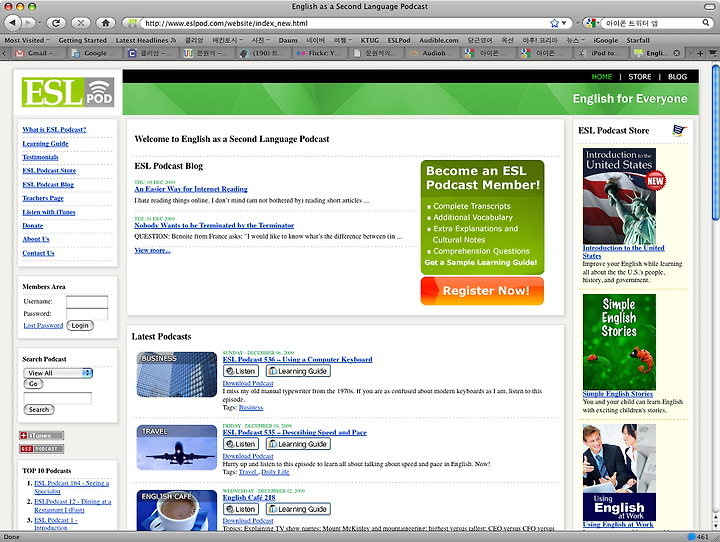
Task: Open Introduction to the United States cover
Action: coord(619,196)
